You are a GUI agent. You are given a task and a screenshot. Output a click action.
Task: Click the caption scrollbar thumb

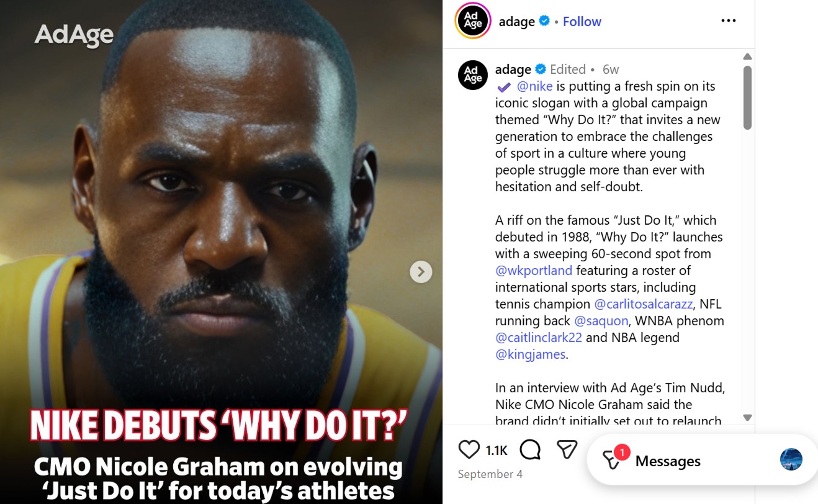click(747, 97)
